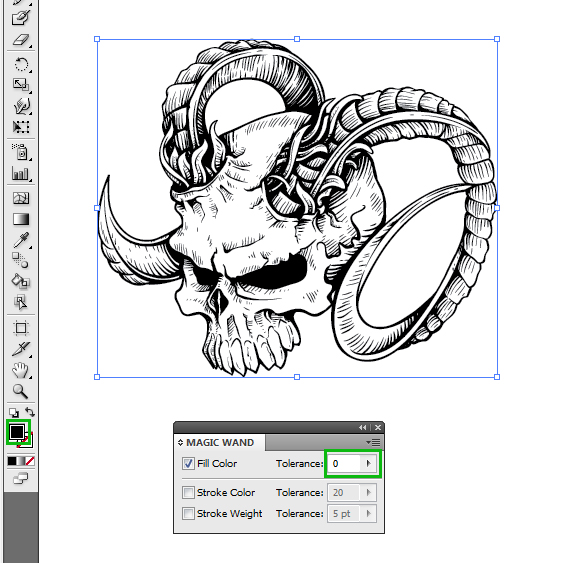Viewport: 570px width, 563px height.
Task: Select the Free Transform tool
Action: tap(21, 127)
